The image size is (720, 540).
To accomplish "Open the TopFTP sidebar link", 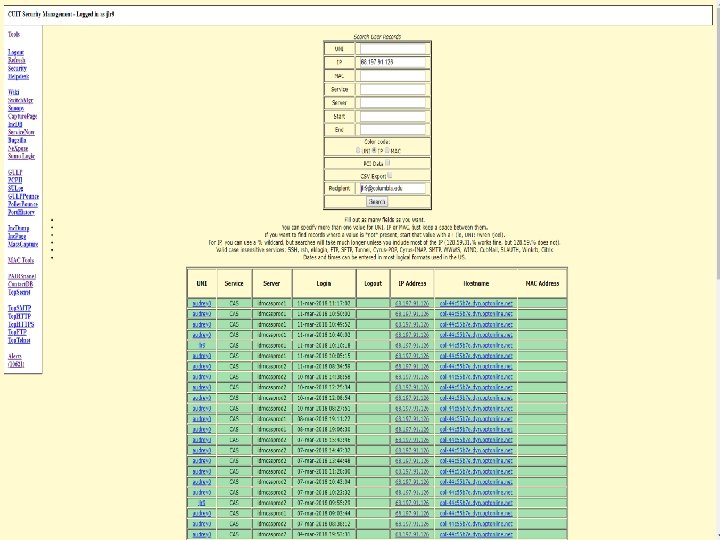I will (17, 332).
